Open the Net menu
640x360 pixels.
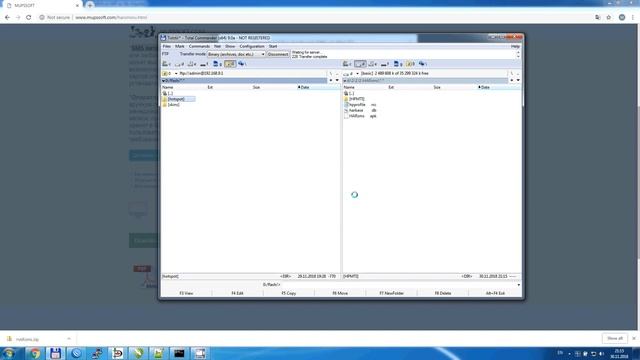(x=218, y=47)
